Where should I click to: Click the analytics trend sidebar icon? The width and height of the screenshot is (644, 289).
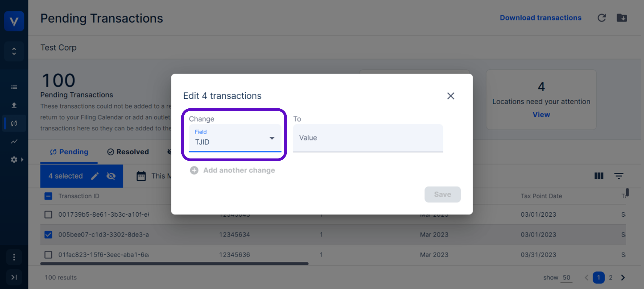point(14,141)
